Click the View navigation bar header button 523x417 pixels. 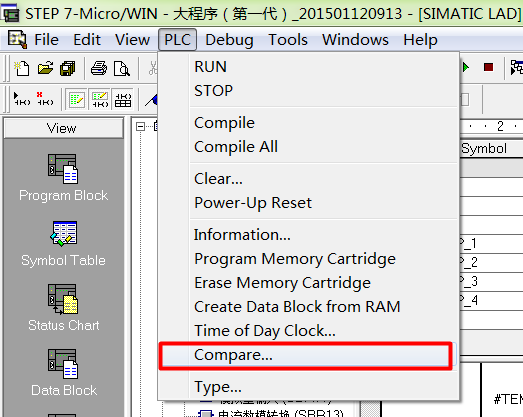pos(63,128)
